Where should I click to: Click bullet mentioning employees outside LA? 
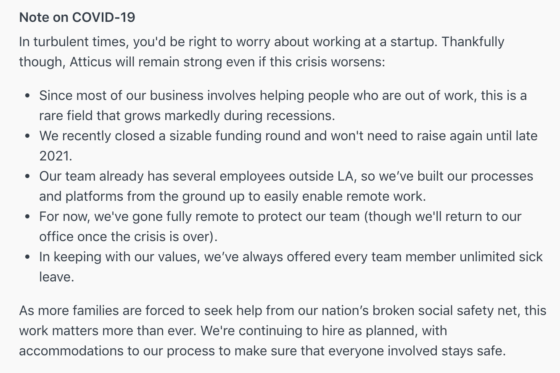286,186
